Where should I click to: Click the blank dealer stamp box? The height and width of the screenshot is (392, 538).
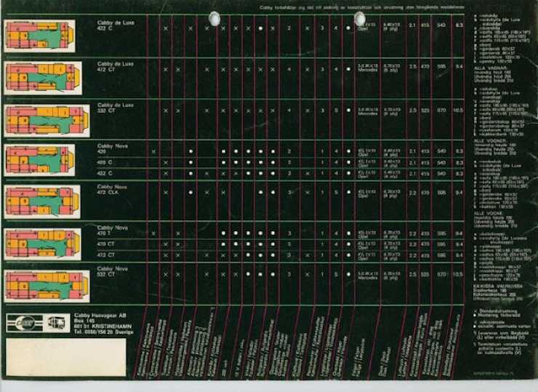pos(66,357)
